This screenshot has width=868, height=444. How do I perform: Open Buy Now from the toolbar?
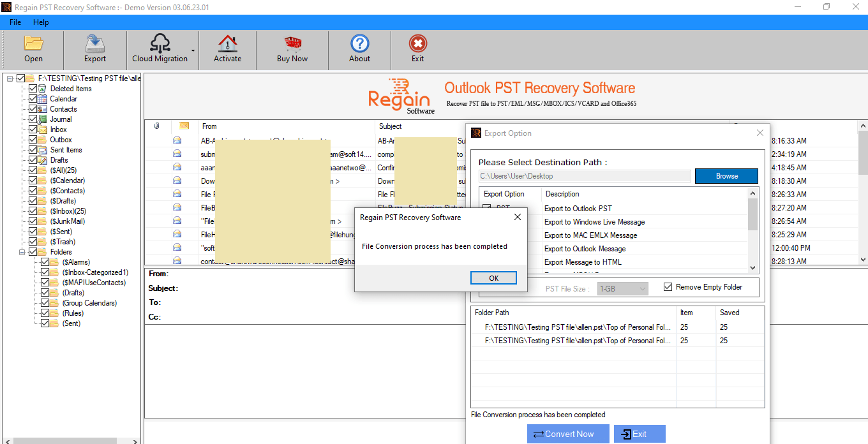coord(292,48)
